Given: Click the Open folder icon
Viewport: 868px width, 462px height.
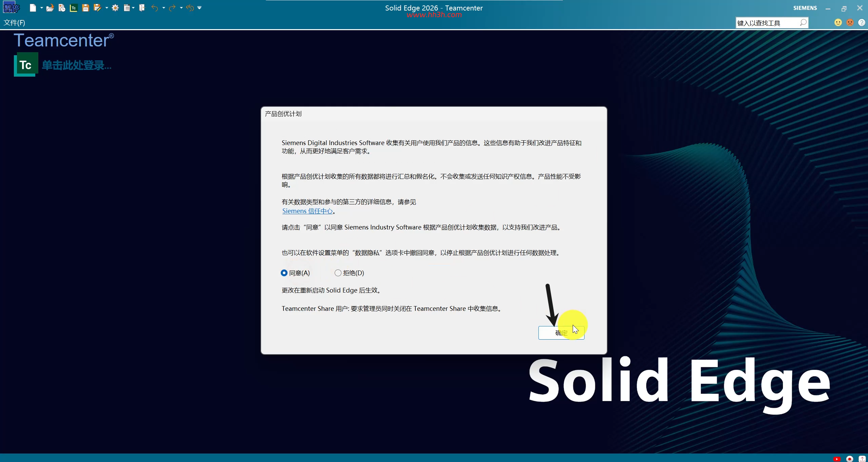Looking at the screenshot, I should [x=50, y=8].
